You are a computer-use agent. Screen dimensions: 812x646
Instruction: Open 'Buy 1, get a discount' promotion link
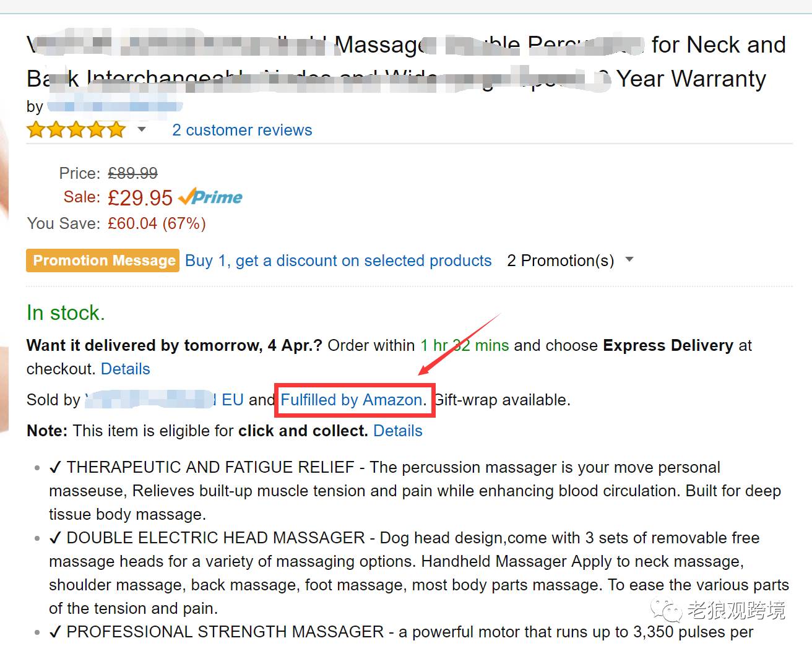tap(339, 261)
